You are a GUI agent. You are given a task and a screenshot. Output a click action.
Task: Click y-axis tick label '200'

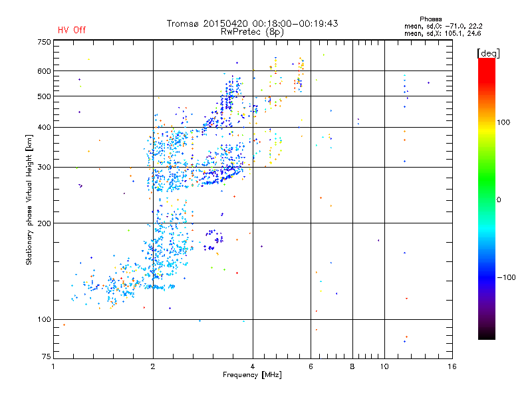(x=44, y=223)
